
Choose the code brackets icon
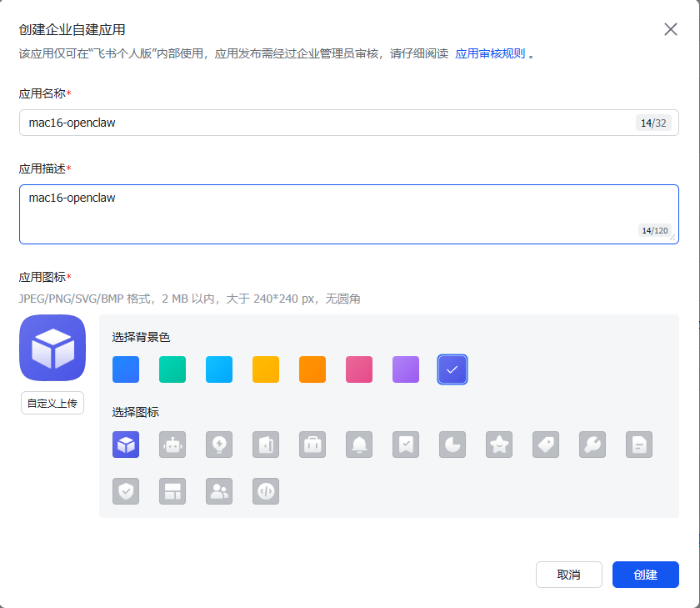[266, 491]
